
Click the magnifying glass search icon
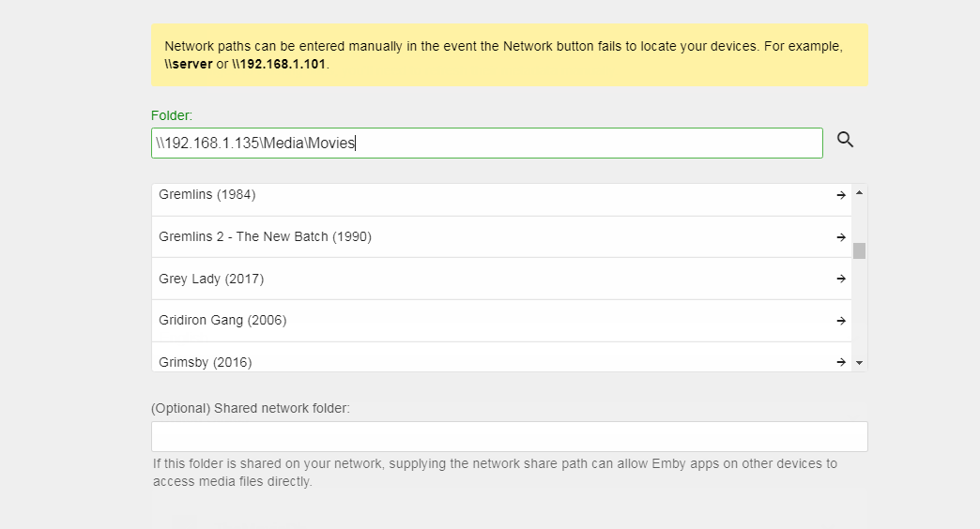click(x=845, y=140)
